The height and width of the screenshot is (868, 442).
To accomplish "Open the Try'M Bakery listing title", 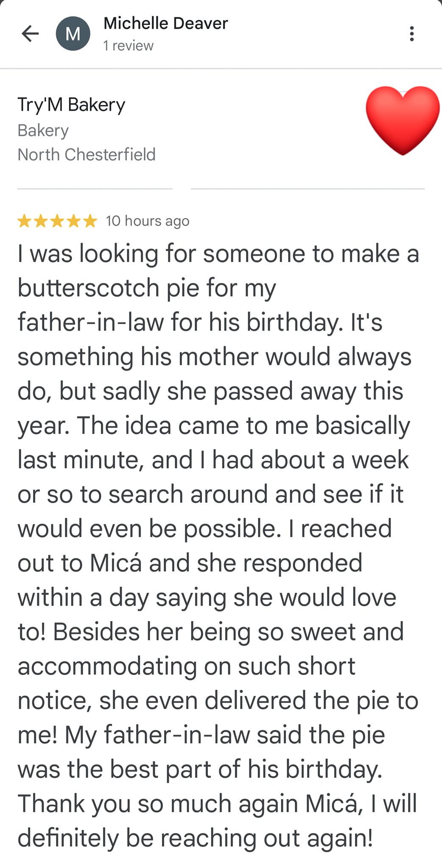I will (71, 104).
